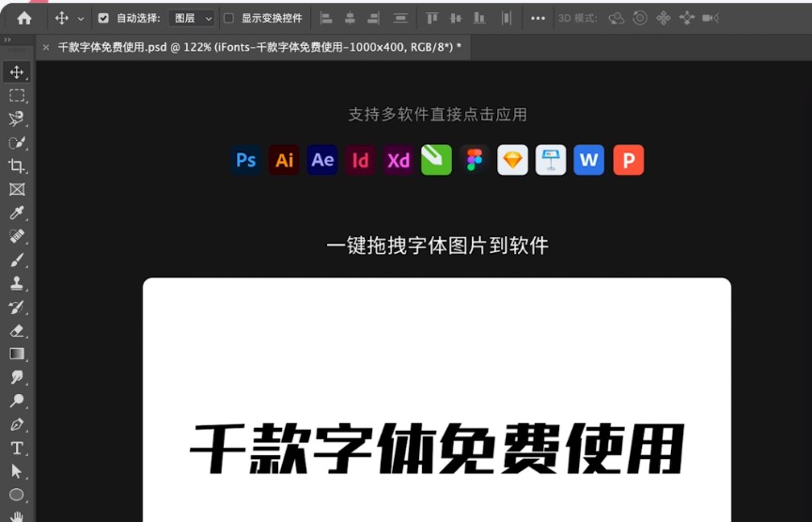Select the Rectangular Marquee tool

point(17,95)
